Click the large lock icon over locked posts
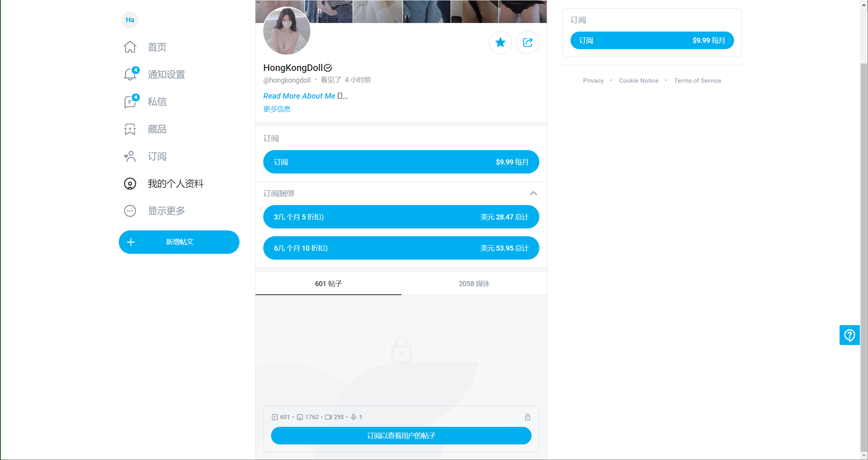The image size is (868, 460). point(401,350)
